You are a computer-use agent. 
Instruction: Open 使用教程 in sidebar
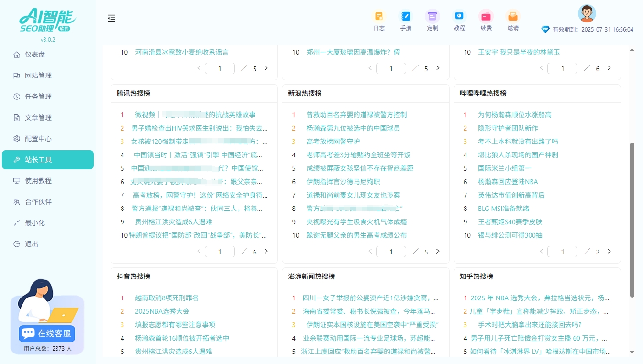click(x=48, y=181)
